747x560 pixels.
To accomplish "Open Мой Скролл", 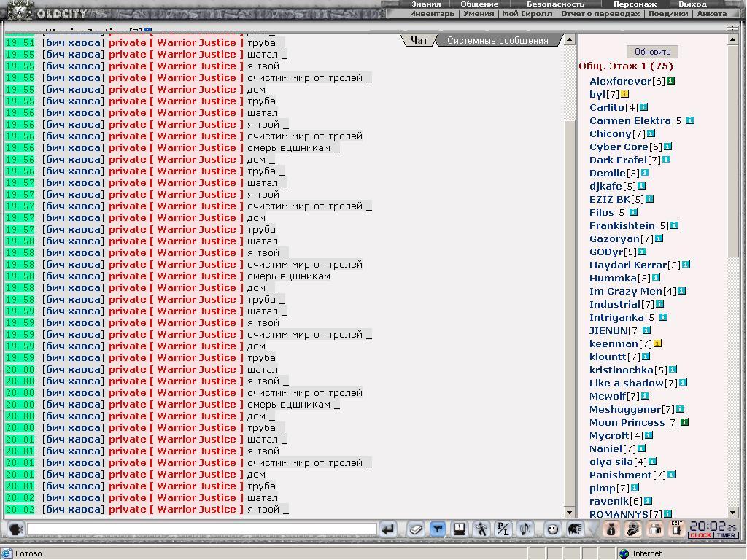I will click(527, 13).
